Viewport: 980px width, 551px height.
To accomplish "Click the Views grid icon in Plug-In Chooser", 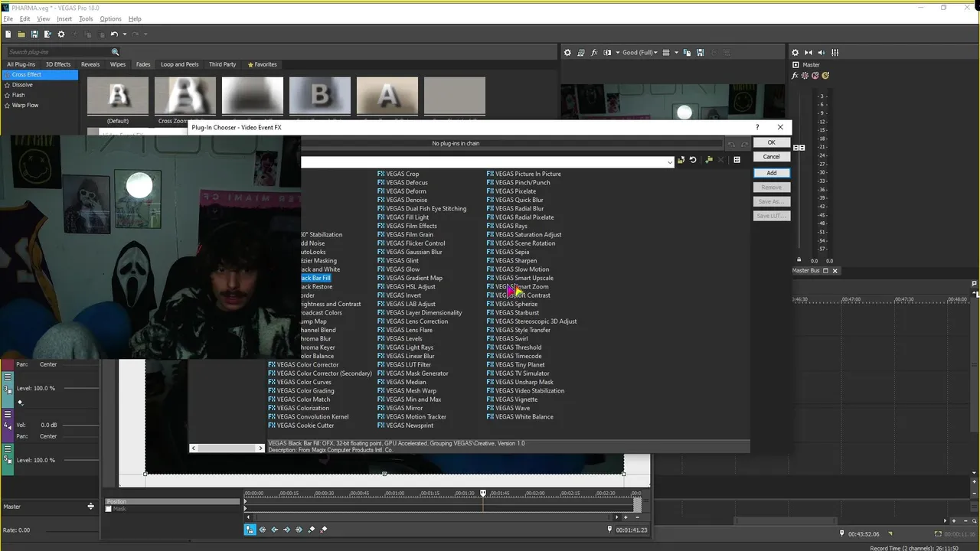I will click(x=737, y=160).
